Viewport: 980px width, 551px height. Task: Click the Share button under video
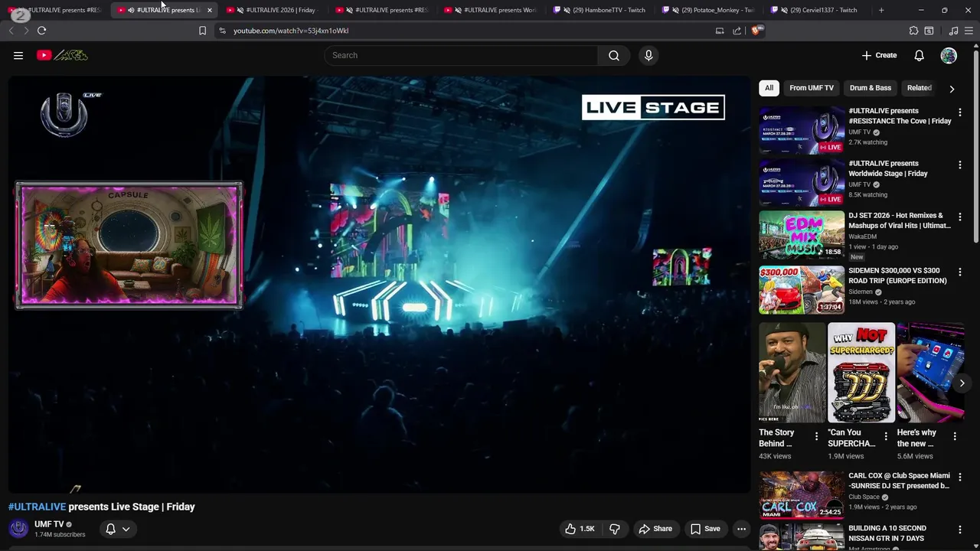point(655,529)
